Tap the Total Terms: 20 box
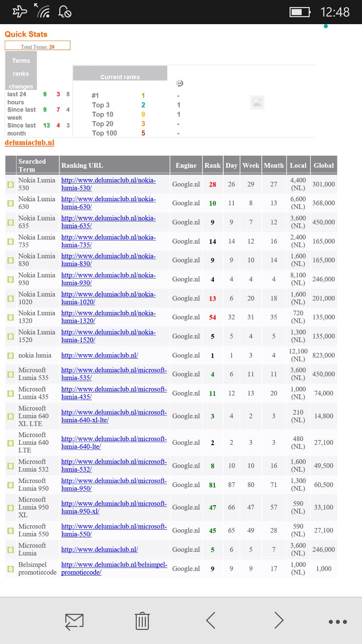This screenshot has width=362, height=644. click(37, 45)
